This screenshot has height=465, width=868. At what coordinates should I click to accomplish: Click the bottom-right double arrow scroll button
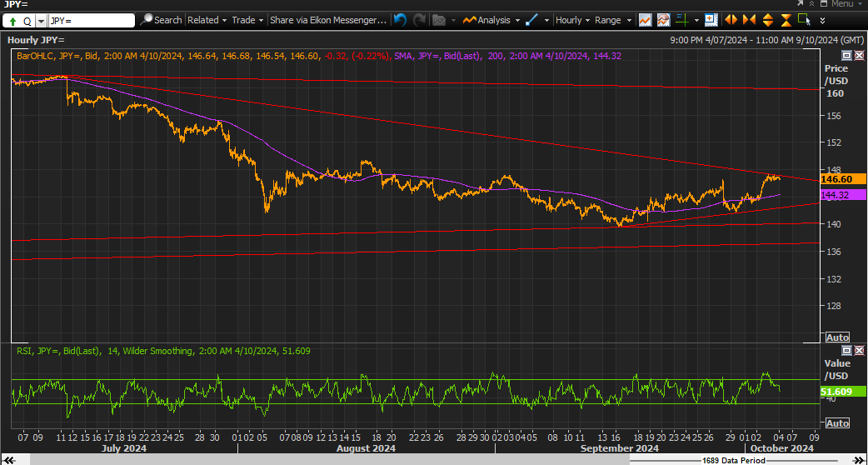(x=859, y=461)
